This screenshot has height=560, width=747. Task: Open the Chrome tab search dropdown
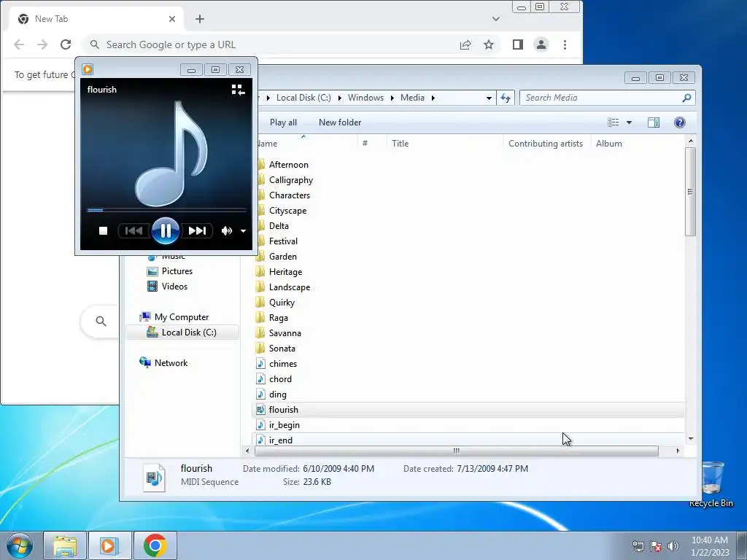click(496, 19)
